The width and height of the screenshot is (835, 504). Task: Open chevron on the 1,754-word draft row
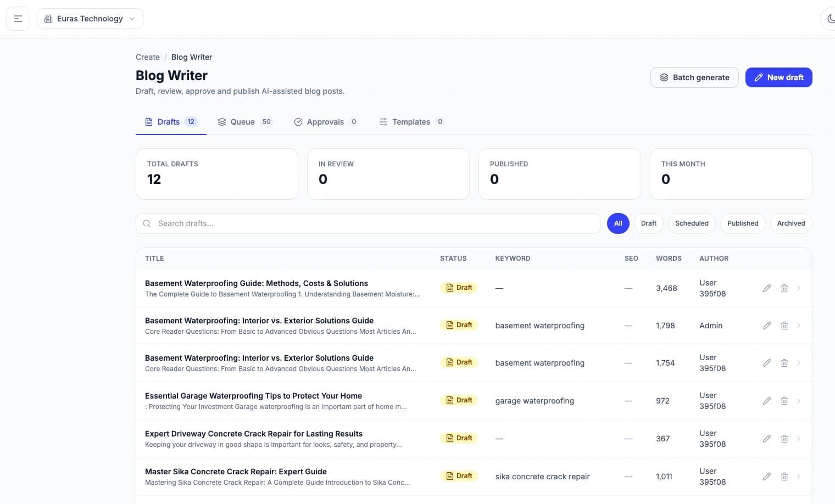(x=799, y=363)
